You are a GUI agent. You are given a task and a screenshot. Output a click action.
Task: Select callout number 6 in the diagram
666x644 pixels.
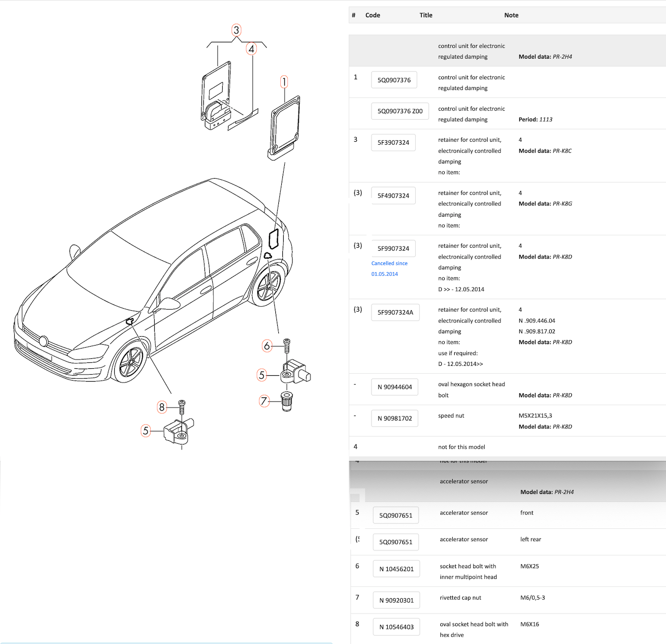[x=266, y=346]
